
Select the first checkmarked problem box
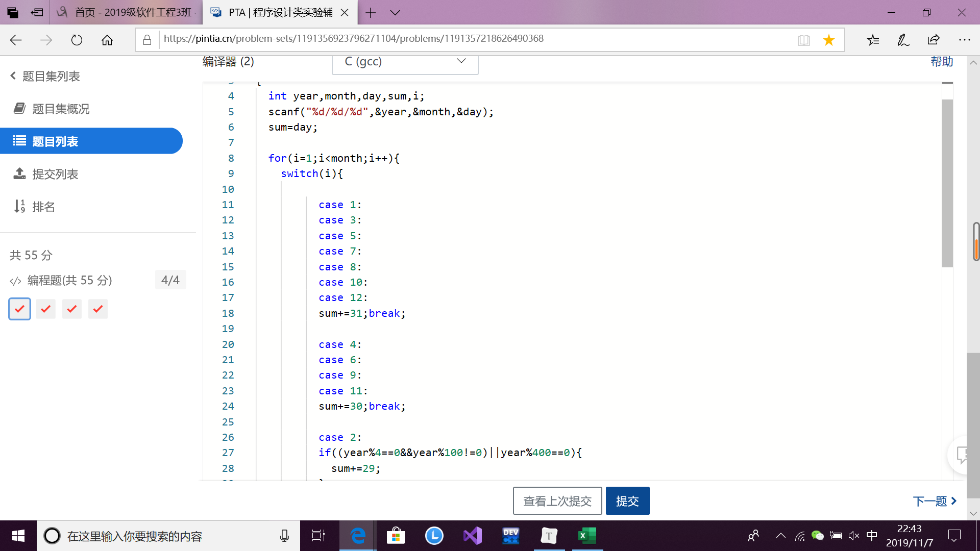point(19,309)
